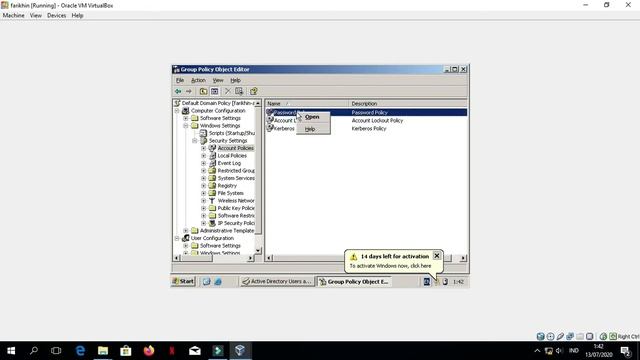Click Group Policy Object Editor taskbar button
Viewport: 640px width, 360px height.
354,281
